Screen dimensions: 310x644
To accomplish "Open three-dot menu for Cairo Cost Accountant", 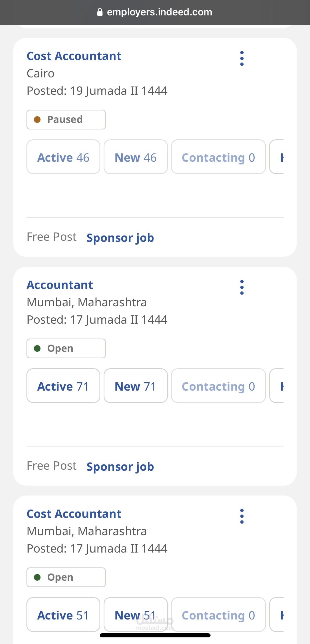I will (242, 58).
